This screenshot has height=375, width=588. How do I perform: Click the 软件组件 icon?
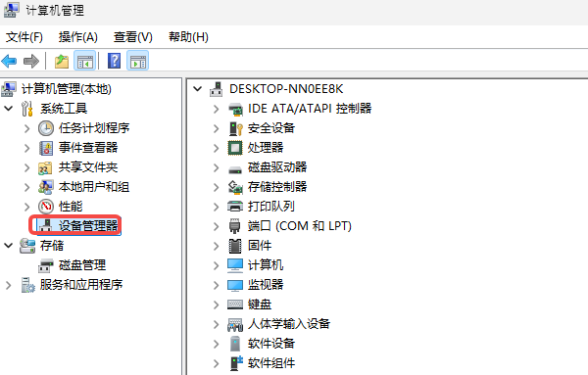coord(236,363)
